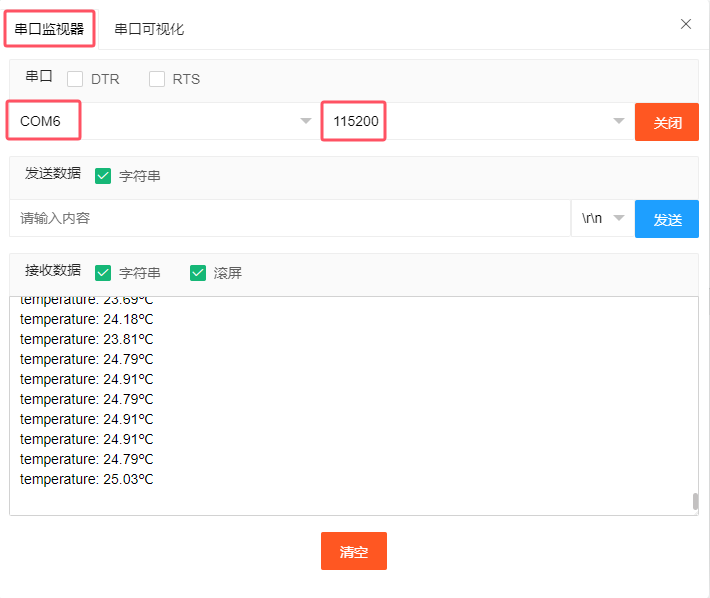This screenshot has width=710, height=598.
Task: Open the \r\n line ending dropdown
Action: tap(602, 218)
